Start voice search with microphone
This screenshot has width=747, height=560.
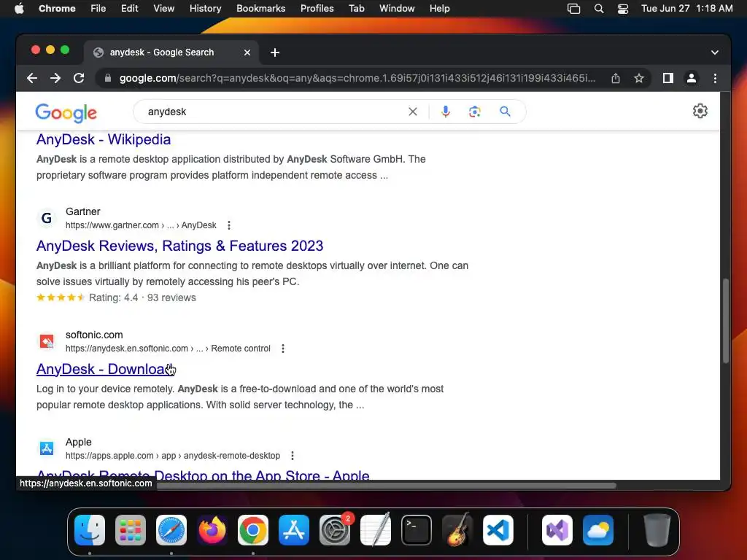(446, 112)
